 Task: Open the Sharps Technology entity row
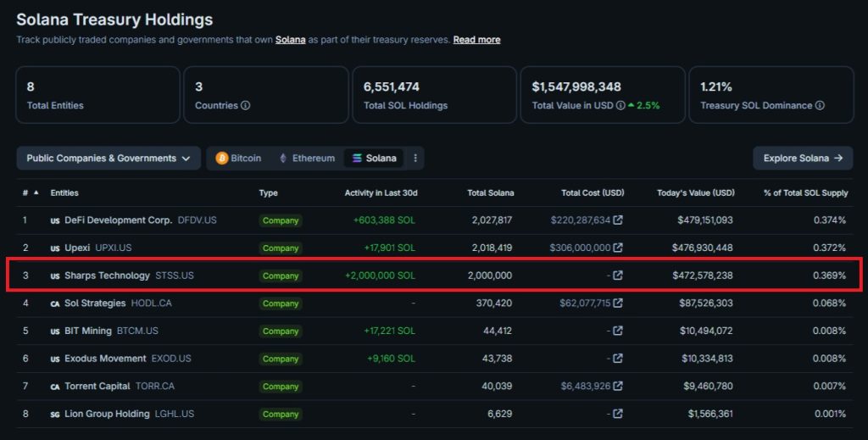point(107,276)
